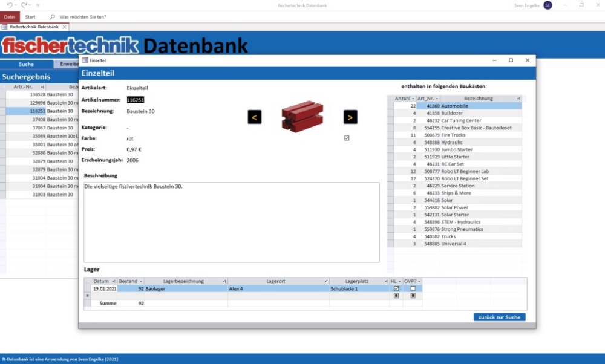Click the 'Was möchten Sie tun?' search box
The width and height of the screenshot is (605, 364).
pyautogui.click(x=82, y=17)
